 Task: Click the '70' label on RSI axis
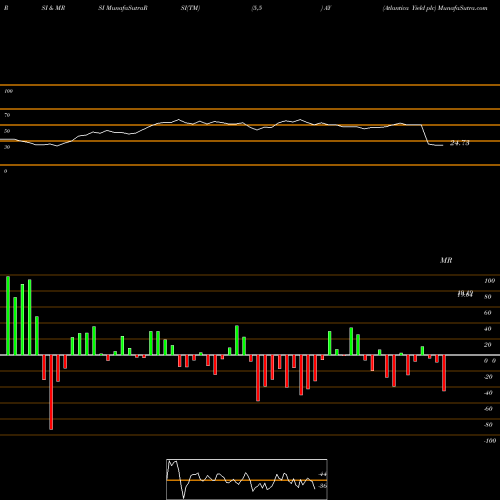pos(7,115)
